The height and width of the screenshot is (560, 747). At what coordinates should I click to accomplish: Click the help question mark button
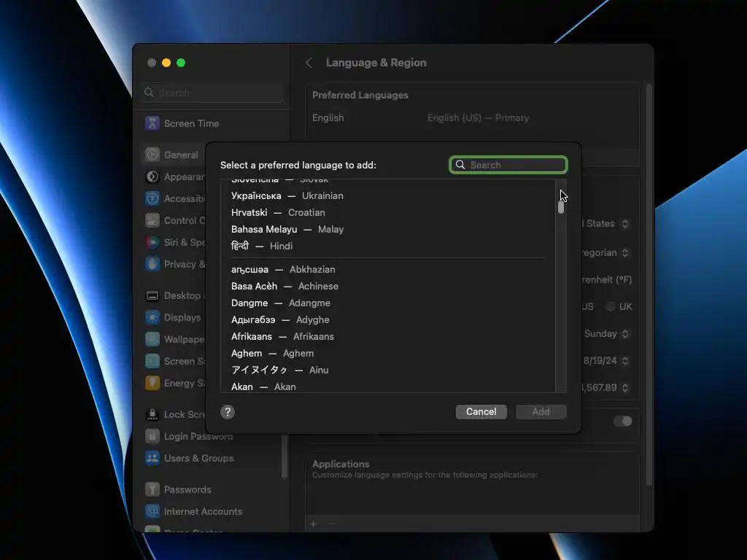tap(228, 412)
